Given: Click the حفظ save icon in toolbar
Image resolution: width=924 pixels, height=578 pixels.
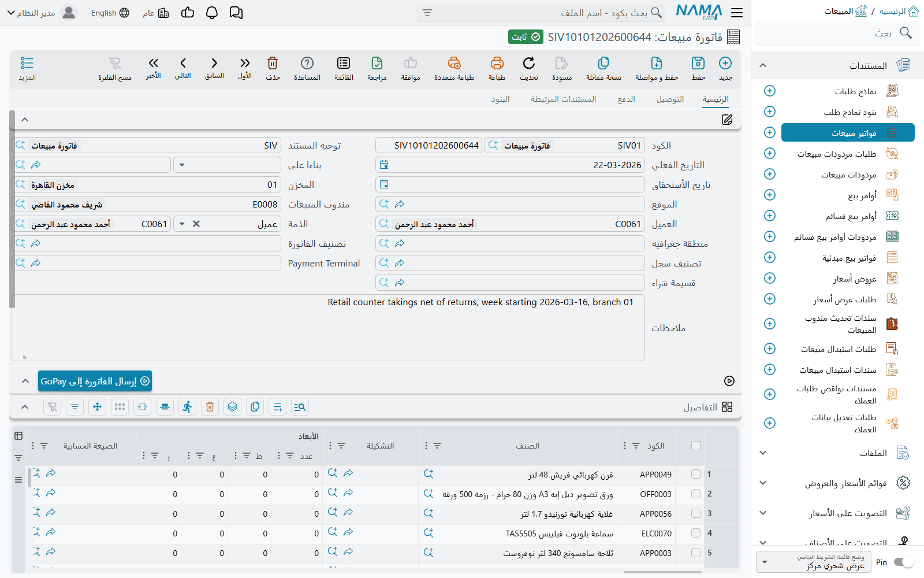Looking at the screenshot, I should point(698,63).
